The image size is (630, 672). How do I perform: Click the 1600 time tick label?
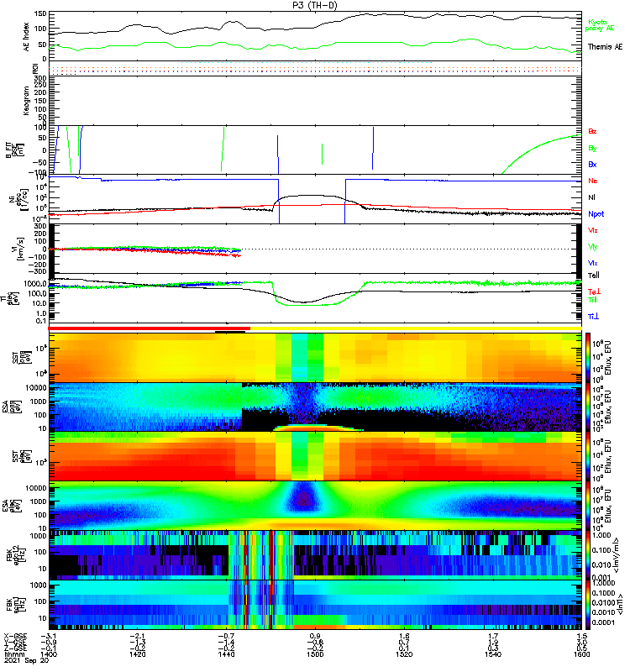click(581, 654)
